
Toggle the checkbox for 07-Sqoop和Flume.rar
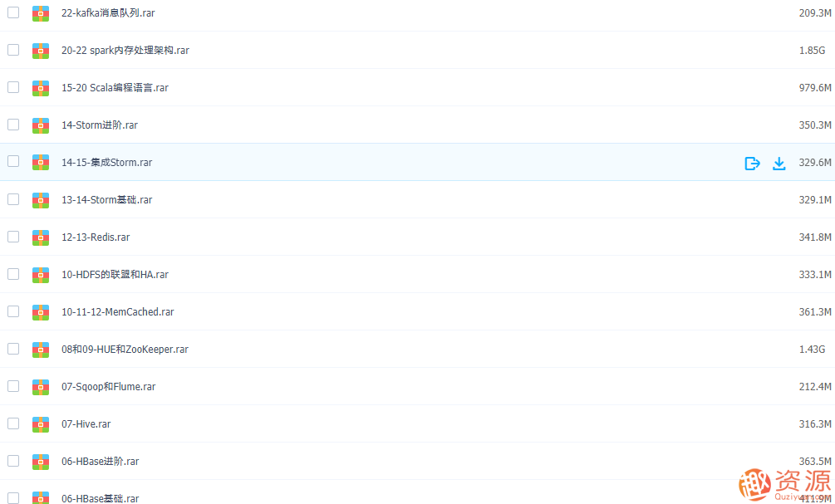pyautogui.click(x=13, y=386)
